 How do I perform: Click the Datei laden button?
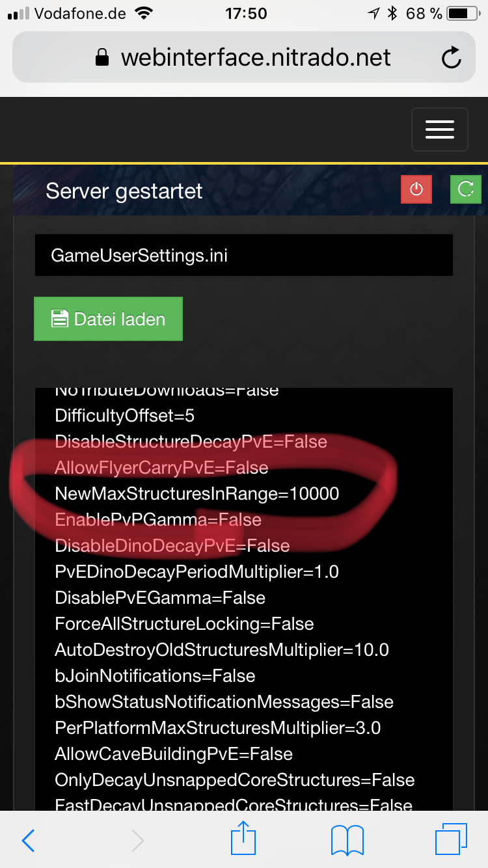click(x=108, y=319)
